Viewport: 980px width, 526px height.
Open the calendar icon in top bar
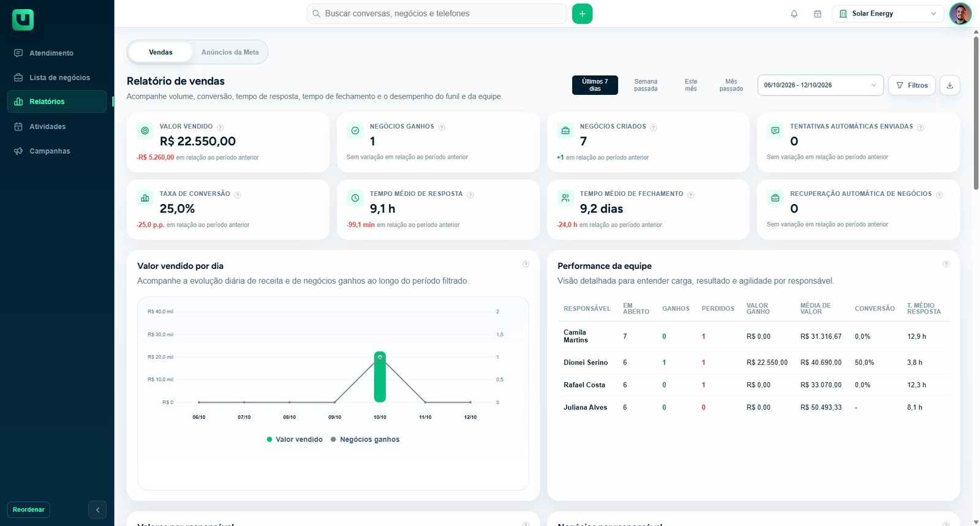pos(817,13)
